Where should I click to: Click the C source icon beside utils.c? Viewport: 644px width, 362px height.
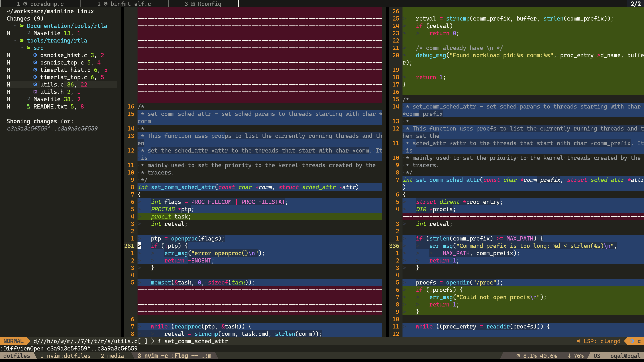35,85
